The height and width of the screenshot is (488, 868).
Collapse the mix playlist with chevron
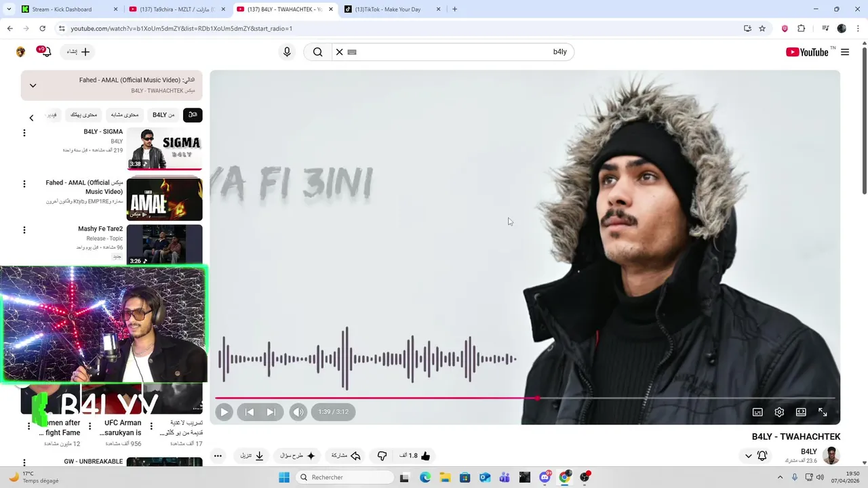pyautogui.click(x=33, y=85)
